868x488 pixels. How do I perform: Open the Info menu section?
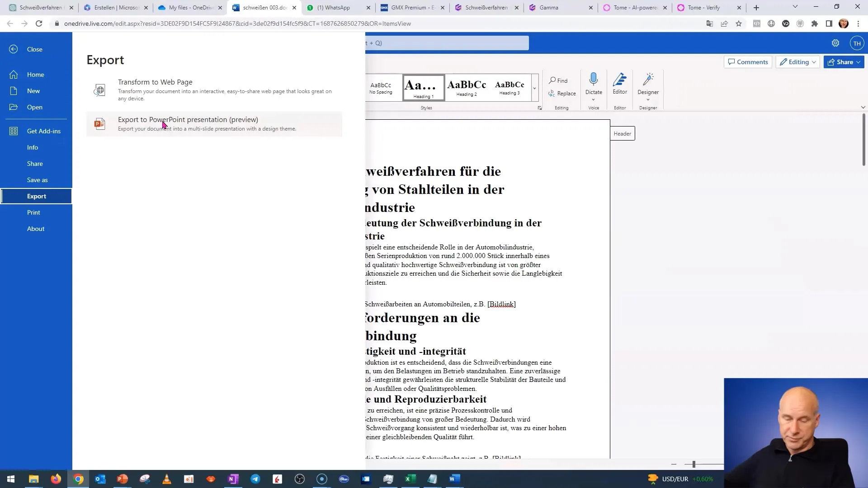point(32,146)
